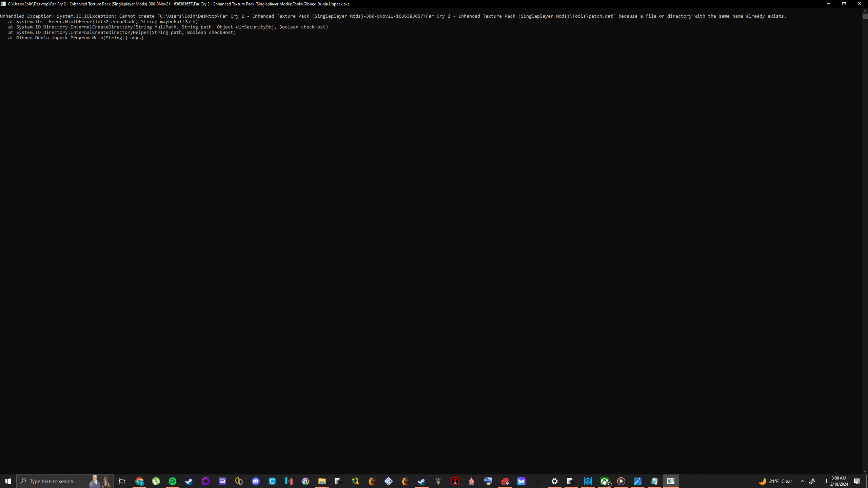Restore down the console window
Image resolution: width=868 pixels, height=488 pixels.
[844, 4]
